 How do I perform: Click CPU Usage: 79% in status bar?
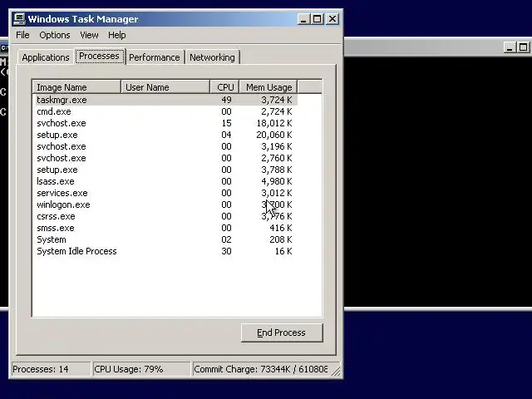point(141,369)
